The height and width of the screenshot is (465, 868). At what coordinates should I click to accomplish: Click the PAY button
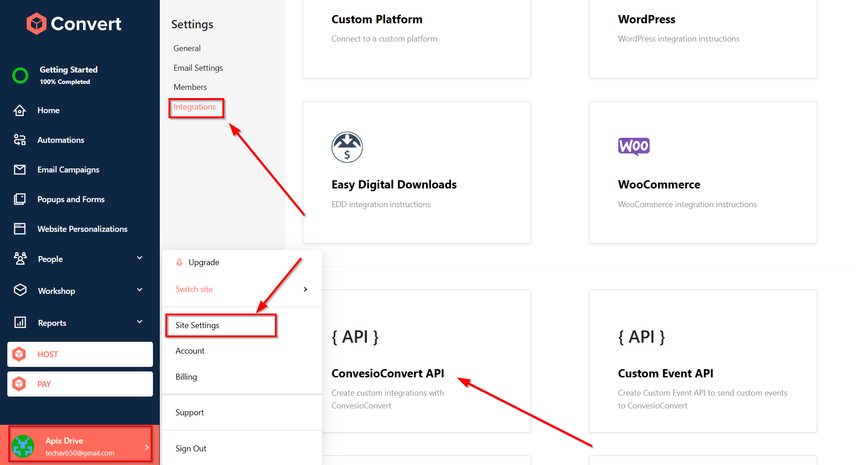(80, 384)
